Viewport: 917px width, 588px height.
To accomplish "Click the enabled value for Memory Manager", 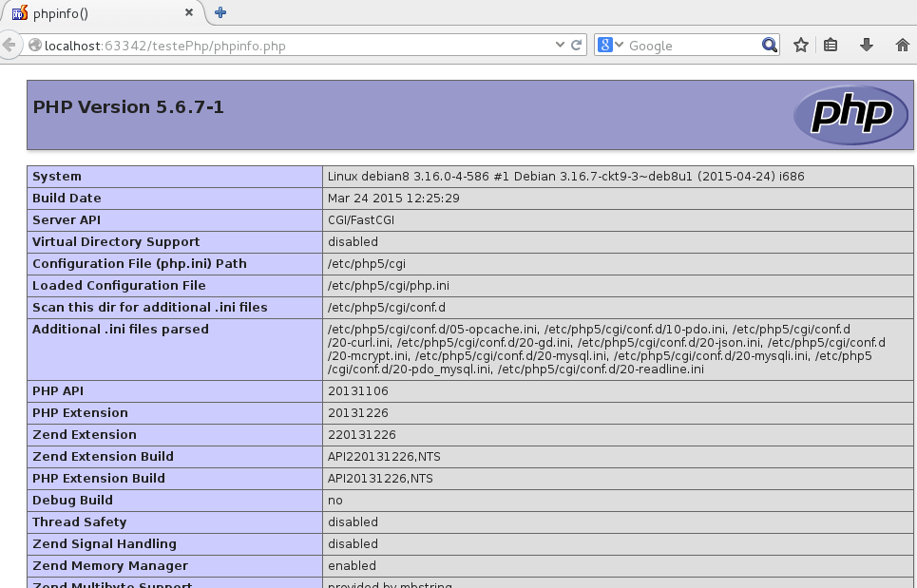I will (x=352, y=566).
